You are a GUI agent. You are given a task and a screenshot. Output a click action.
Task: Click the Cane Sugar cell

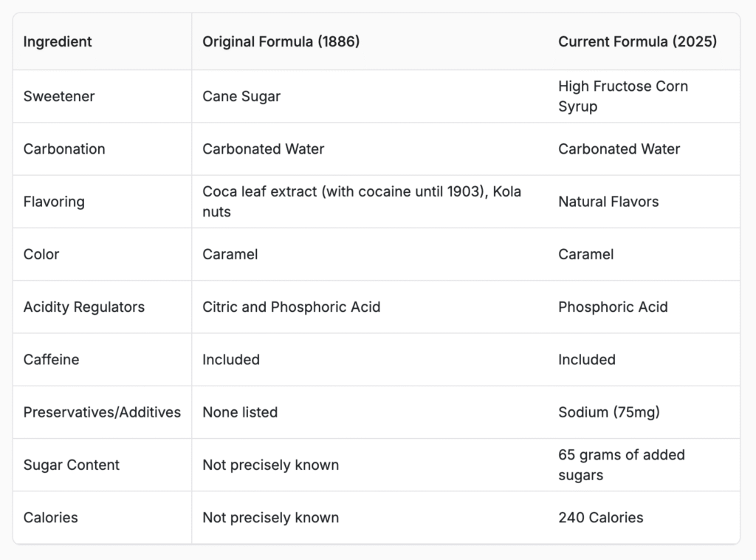pyautogui.click(x=241, y=96)
